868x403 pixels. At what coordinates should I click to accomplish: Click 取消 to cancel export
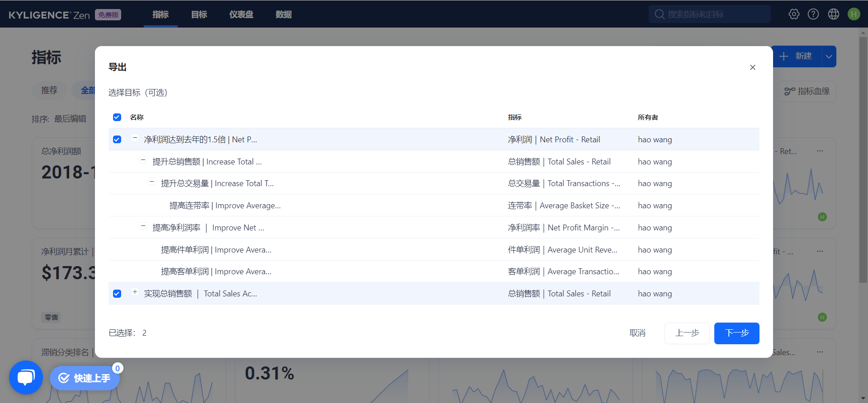[x=637, y=333]
